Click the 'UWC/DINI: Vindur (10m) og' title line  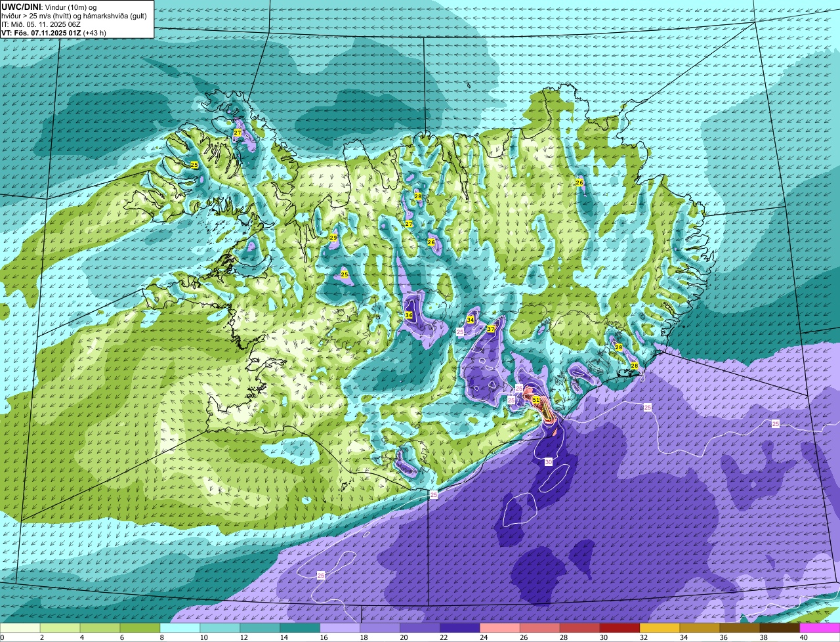tap(49, 7)
